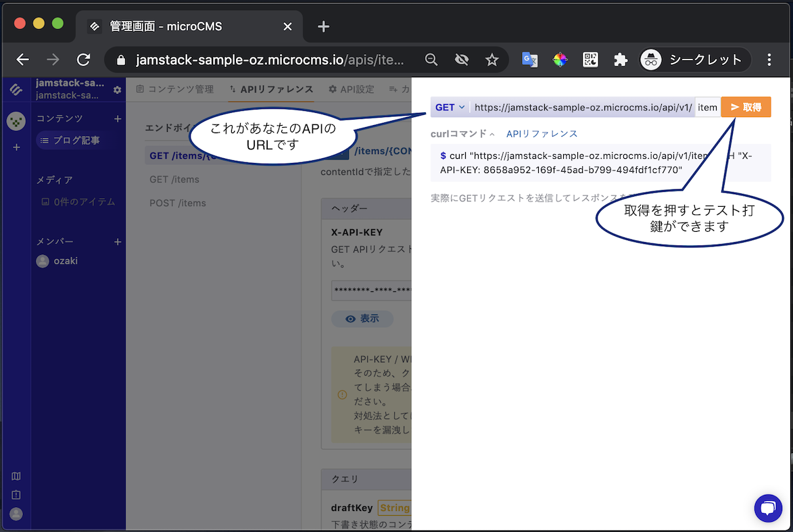Open the ブログ記事 content item
The height and width of the screenshot is (532, 793).
76,140
